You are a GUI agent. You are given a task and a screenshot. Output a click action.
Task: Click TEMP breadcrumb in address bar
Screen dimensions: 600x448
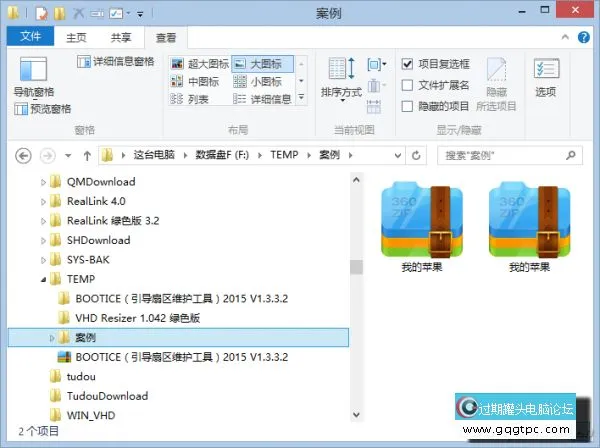284,155
